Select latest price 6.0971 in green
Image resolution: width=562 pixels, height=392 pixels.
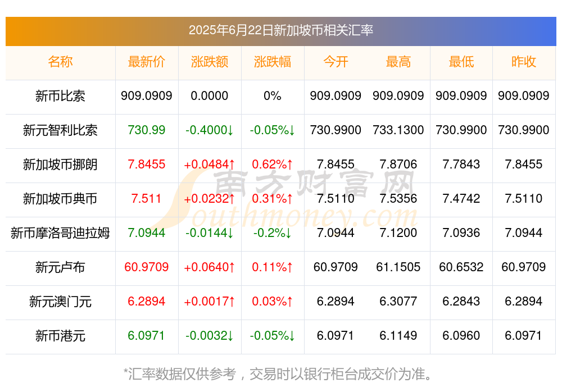146,336
